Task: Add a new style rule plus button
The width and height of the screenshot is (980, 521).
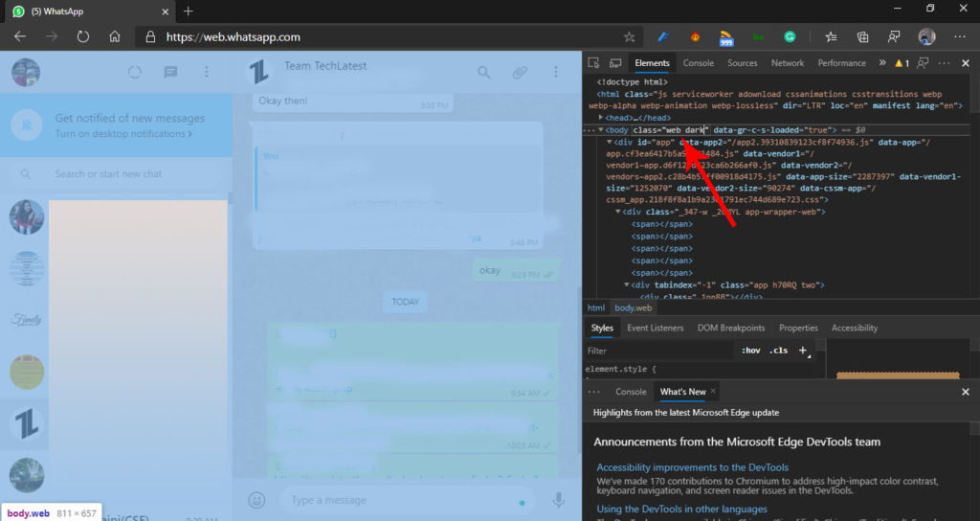Action: point(803,351)
